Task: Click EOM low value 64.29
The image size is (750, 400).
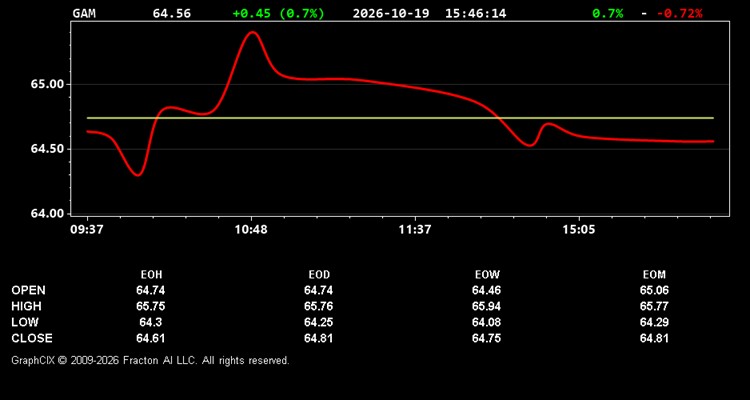Action: point(654,322)
